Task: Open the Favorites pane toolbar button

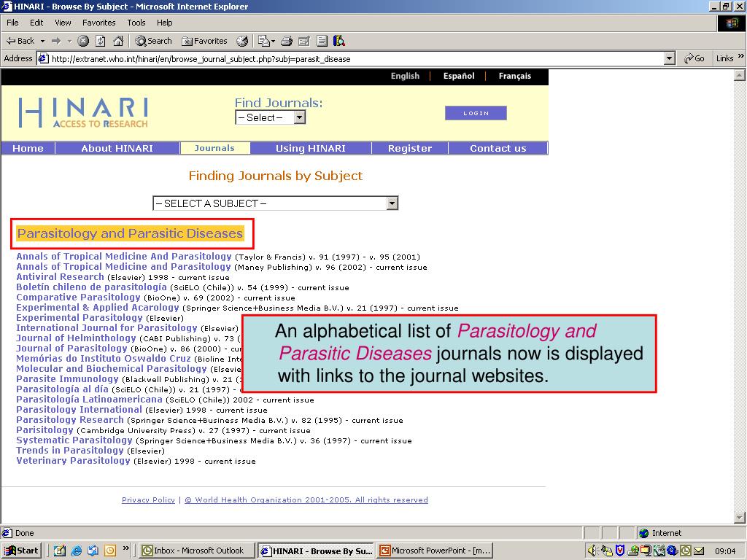Action: (204, 41)
